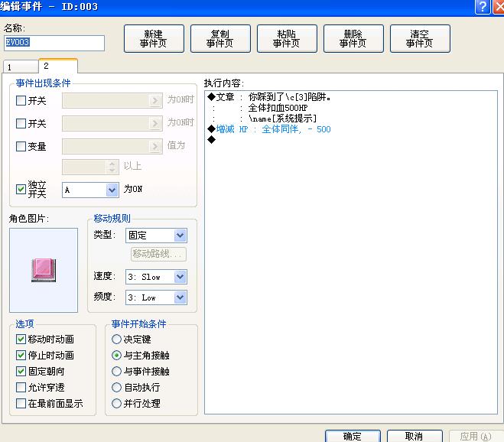
Task: Select the 全体扣血500HP text line
Action: [x=278, y=108]
